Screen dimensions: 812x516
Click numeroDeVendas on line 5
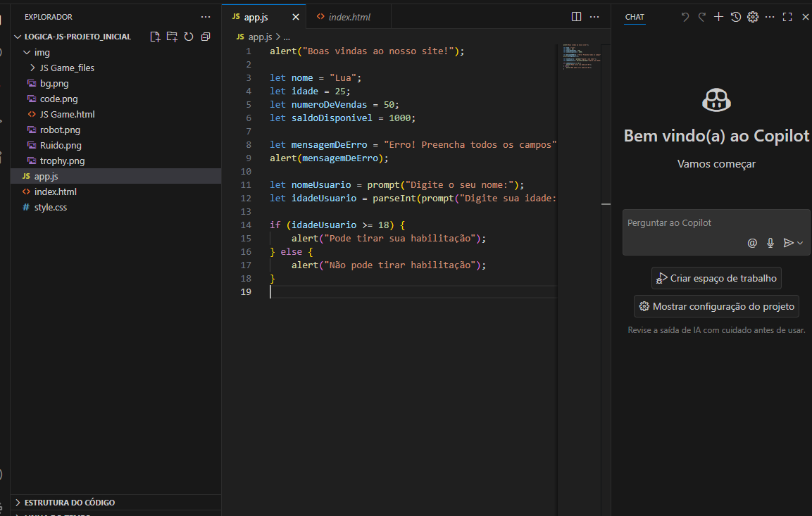tap(329, 105)
